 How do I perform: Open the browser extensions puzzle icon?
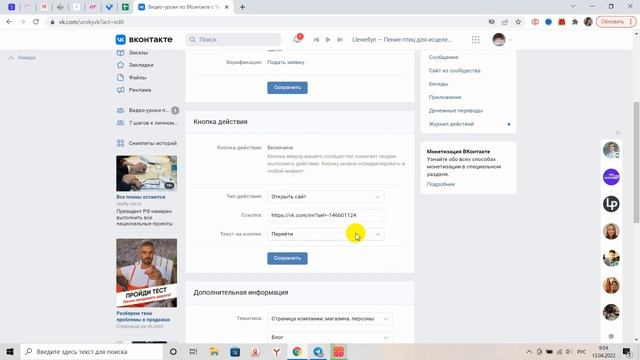click(575, 22)
